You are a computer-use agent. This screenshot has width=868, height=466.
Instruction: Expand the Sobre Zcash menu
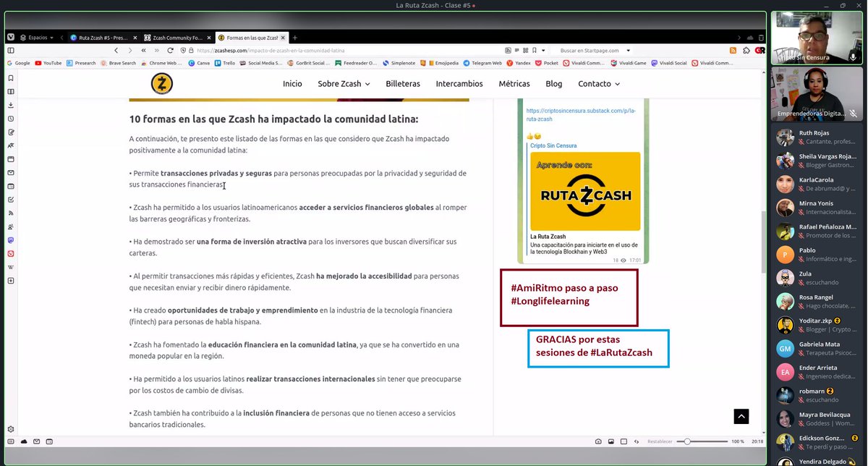pyautogui.click(x=344, y=84)
